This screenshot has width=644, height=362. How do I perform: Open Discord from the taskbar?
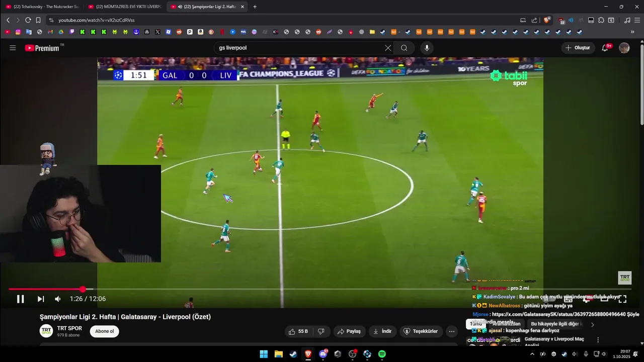click(323, 354)
